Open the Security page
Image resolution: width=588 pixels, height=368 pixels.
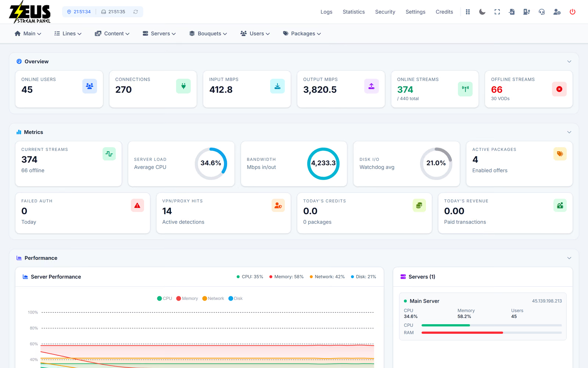click(x=385, y=12)
